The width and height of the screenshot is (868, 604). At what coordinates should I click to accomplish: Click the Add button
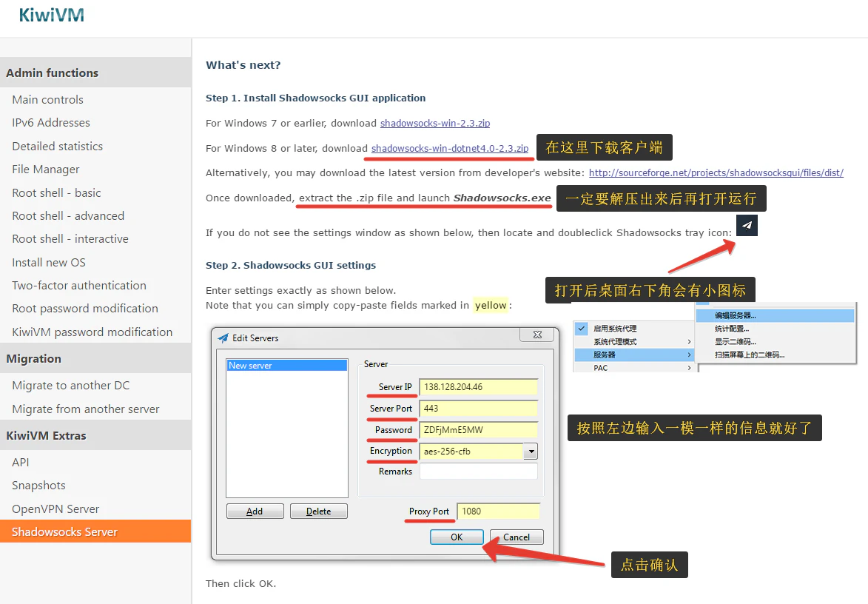coord(255,511)
